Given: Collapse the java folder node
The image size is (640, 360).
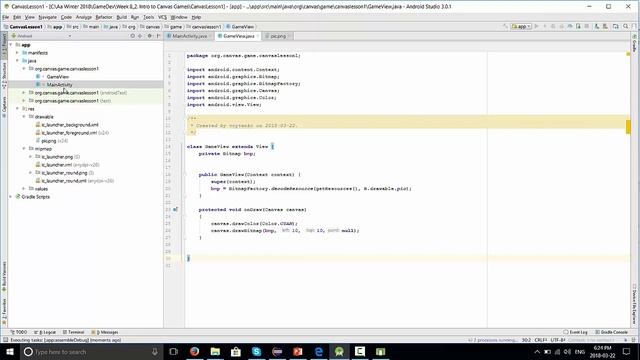Looking at the screenshot, I should 18,60.
